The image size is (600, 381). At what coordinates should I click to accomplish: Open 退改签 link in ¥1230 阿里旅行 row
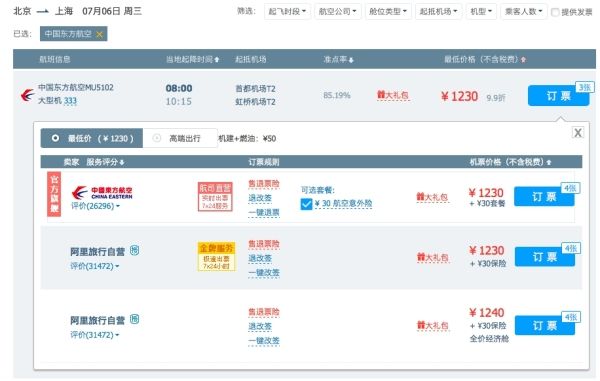260,258
